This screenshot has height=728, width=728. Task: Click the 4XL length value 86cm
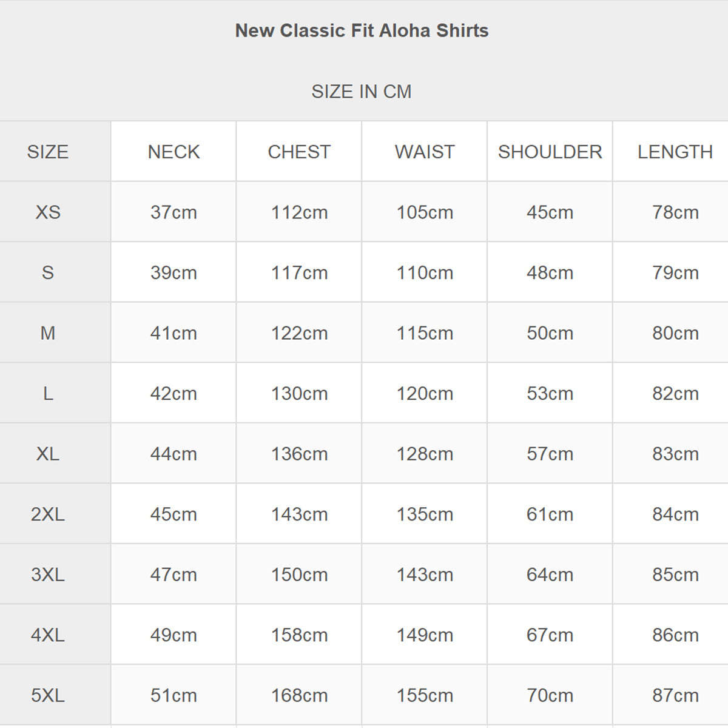[675, 635]
